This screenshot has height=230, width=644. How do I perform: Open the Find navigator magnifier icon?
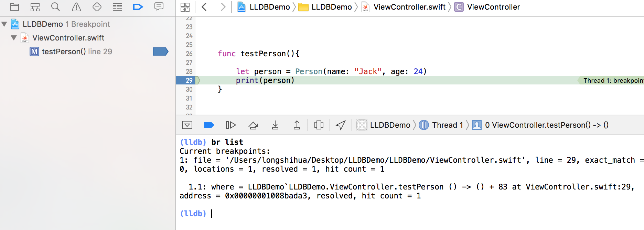point(55,7)
